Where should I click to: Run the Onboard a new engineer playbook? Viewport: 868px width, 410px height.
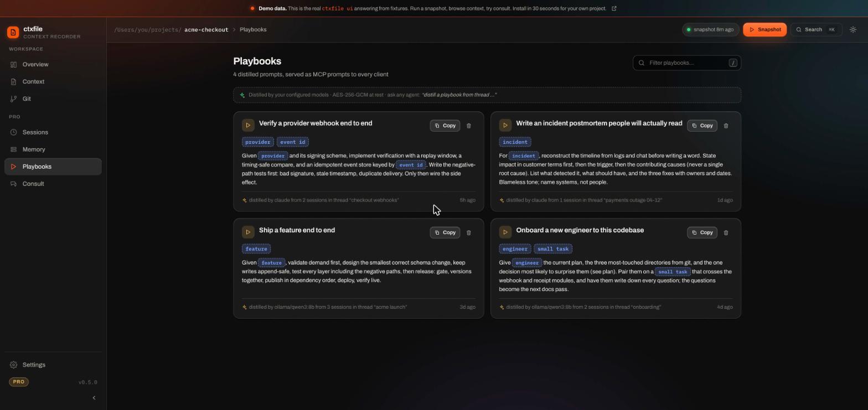coord(505,232)
